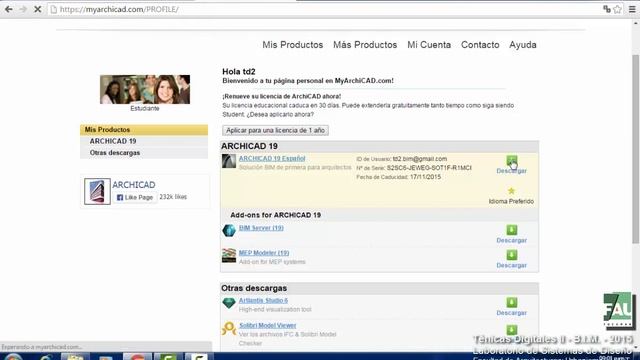The height and width of the screenshot is (360, 640).
Task: Click the BIM Server product icon
Action: [x=229, y=231]
